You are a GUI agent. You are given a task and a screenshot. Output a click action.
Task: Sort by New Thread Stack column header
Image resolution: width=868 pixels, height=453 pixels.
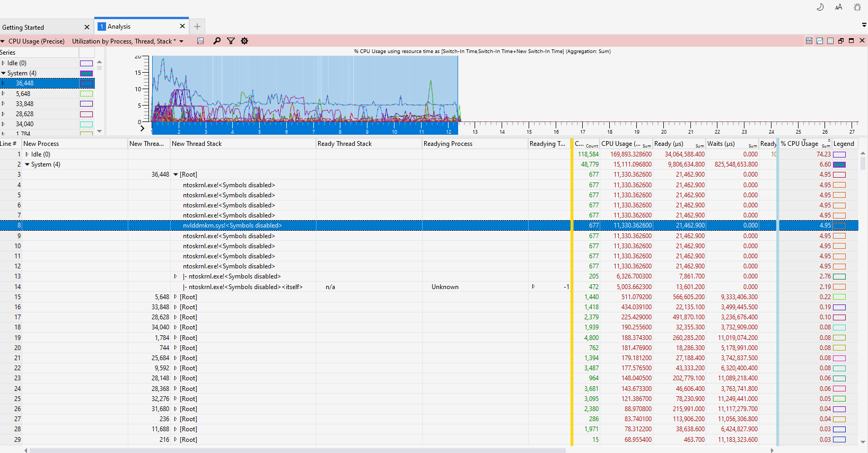click(243, 144)
